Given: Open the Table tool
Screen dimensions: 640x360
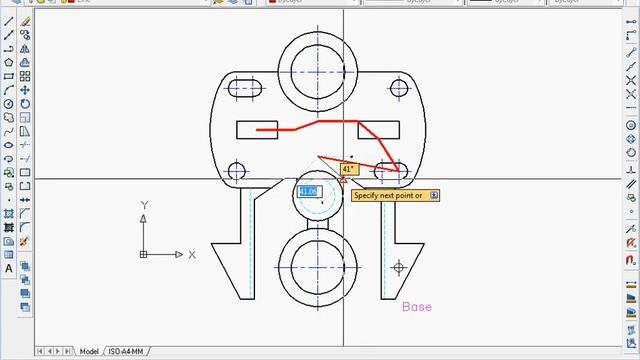Looking at the screenshot, I should click(9, 255).
